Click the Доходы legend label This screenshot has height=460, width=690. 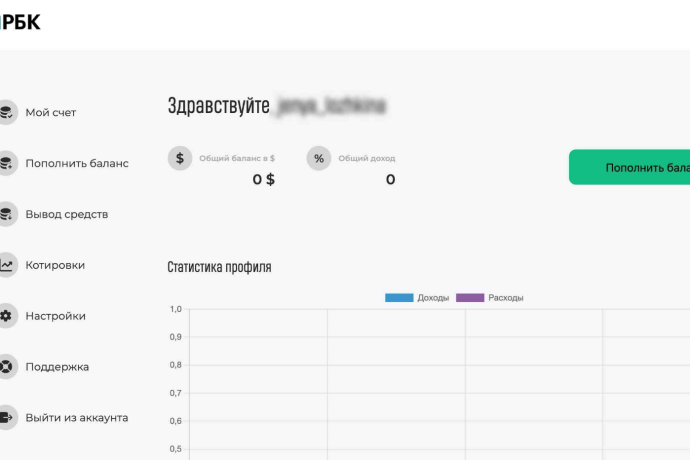[x=433, y=298]
